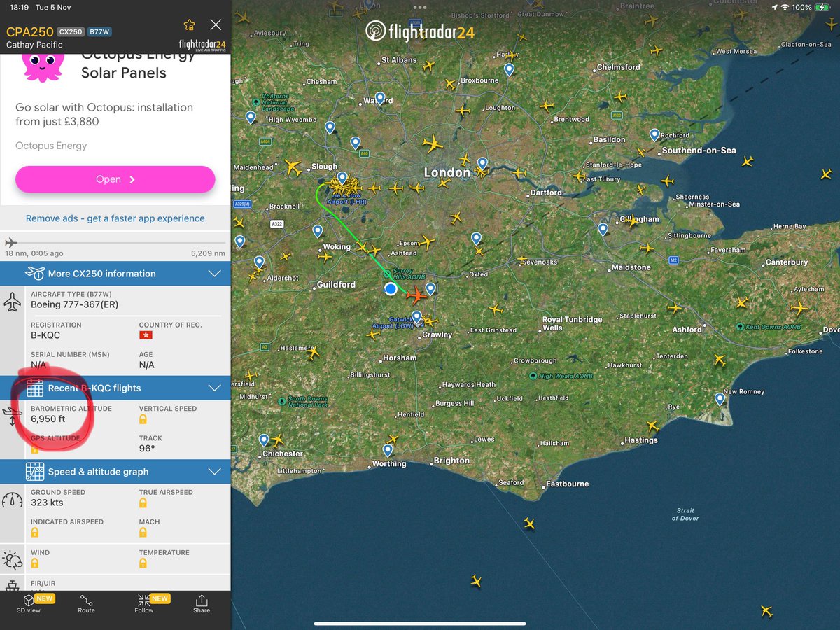The image size is (840, 630).
Task: Select the aircraft icon near Slough
Action: click(293, 167)
